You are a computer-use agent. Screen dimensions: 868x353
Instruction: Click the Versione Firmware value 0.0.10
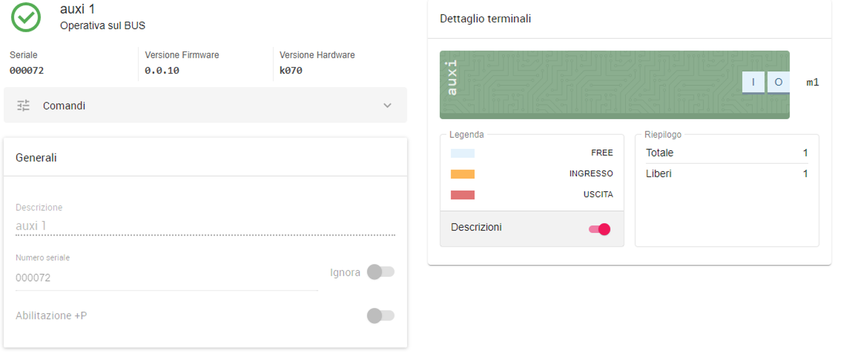click(162, 70)
